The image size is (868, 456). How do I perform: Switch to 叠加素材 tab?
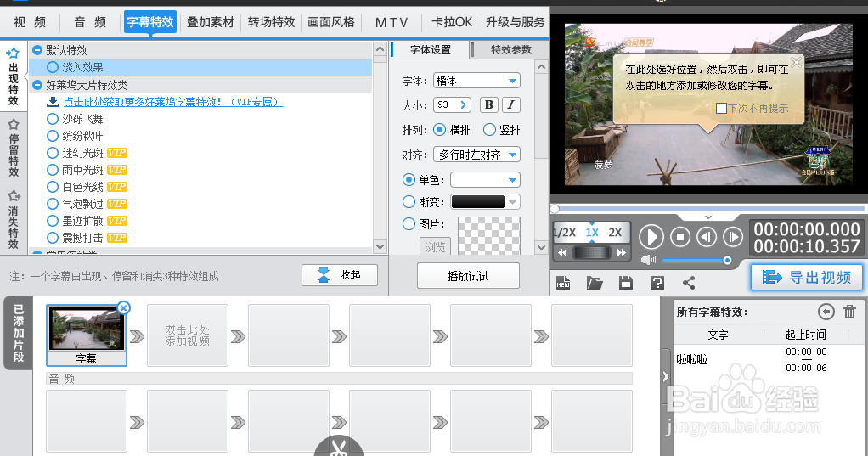pyautogui.click(x=211, y=22)
